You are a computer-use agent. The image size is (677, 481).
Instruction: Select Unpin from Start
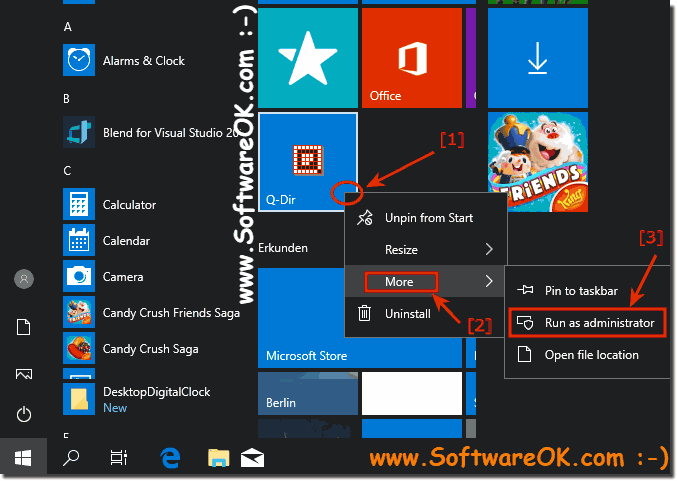[x=426, y=218]
